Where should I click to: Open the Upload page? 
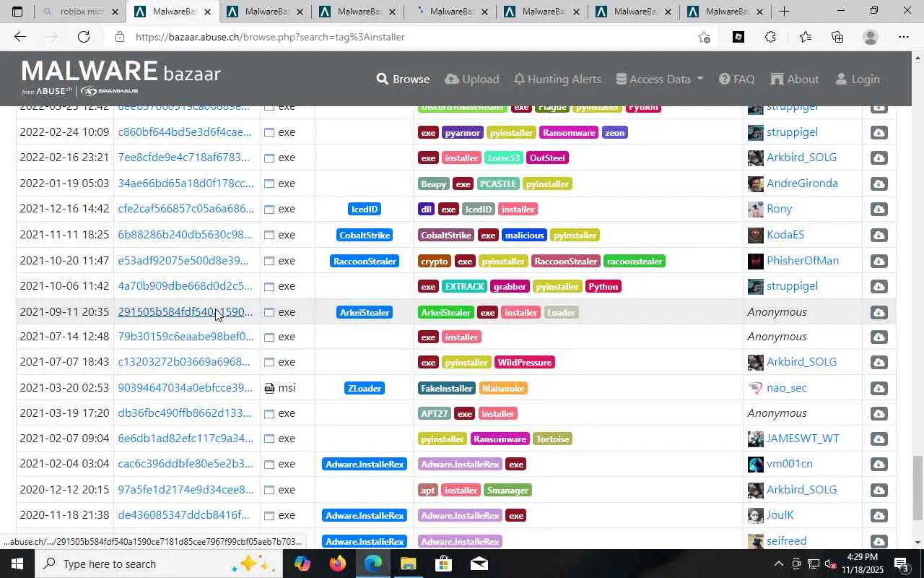pyautogui.click(x=472, y=79)
